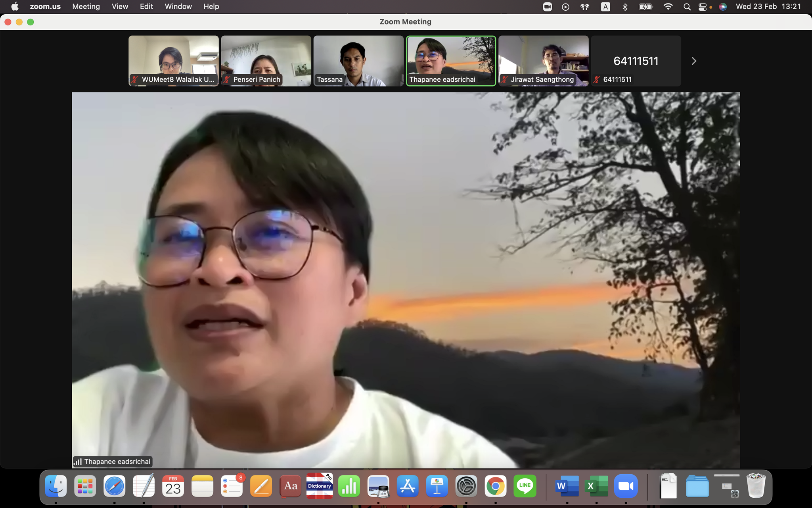Show next participants with right chevron
Screen dimensions: 812x508
693,61
